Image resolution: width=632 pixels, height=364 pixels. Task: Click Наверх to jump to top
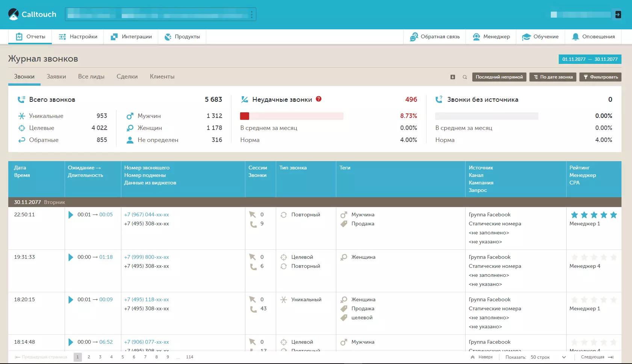click(483, 357)
